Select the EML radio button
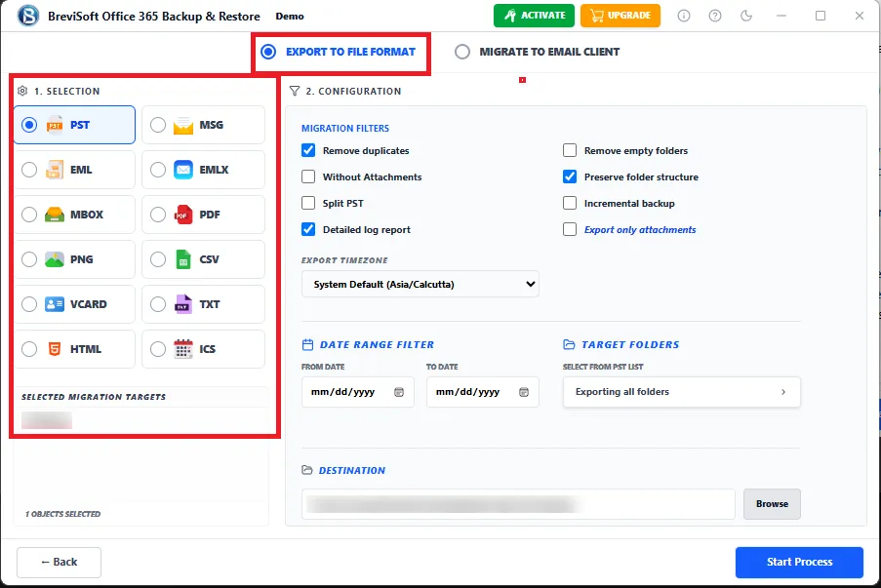Viewport: 881px width, 588px height. click(x=29, y=170)
